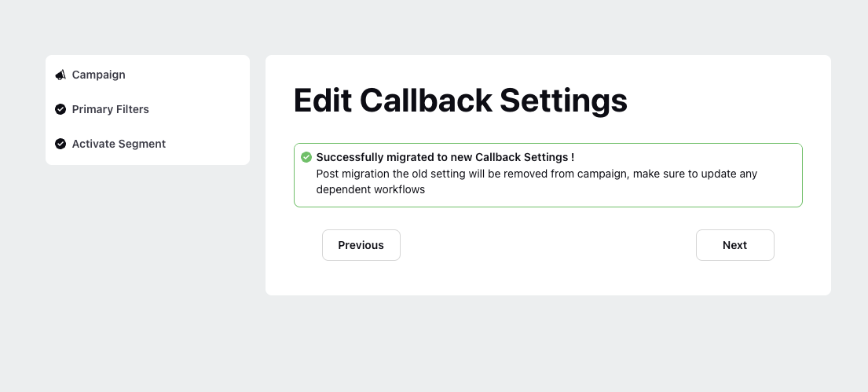868x392 pixels.
Task: Click the green success check icon
Action: tap(306, 157)
